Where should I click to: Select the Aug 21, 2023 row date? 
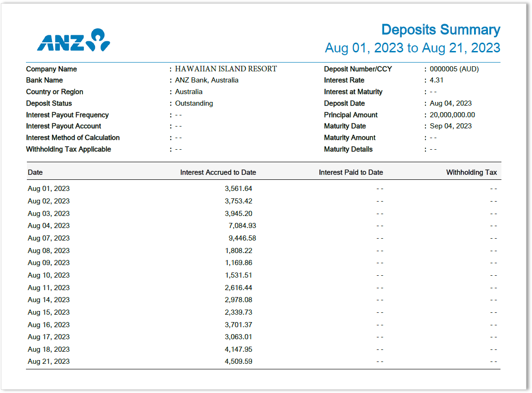(x=48, y=361)
